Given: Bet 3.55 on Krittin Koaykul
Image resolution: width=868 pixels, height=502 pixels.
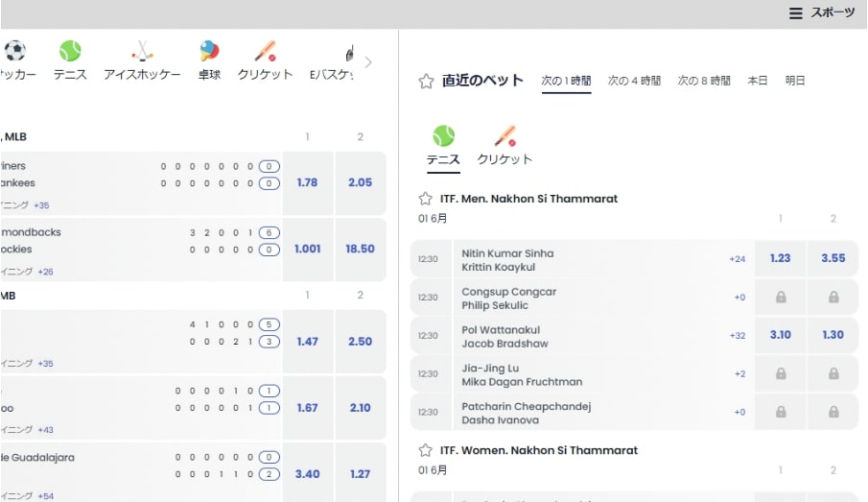Looking at the screenshot, I should point(833,258).
